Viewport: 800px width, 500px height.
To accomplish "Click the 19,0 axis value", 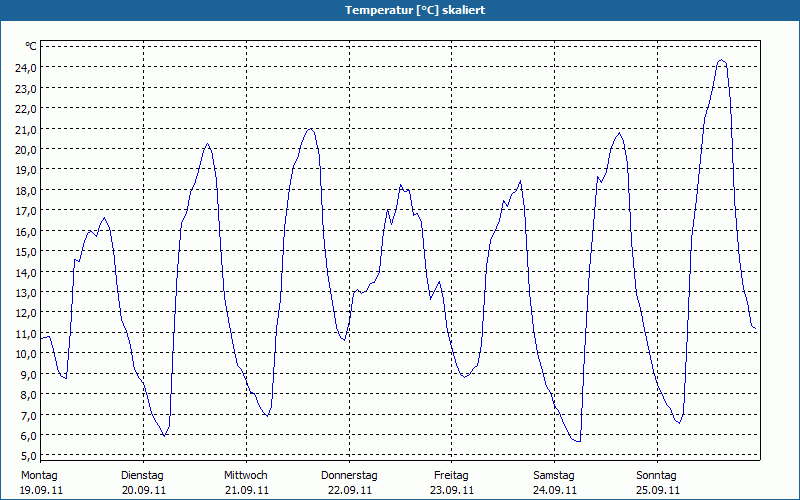I will 26,170.
